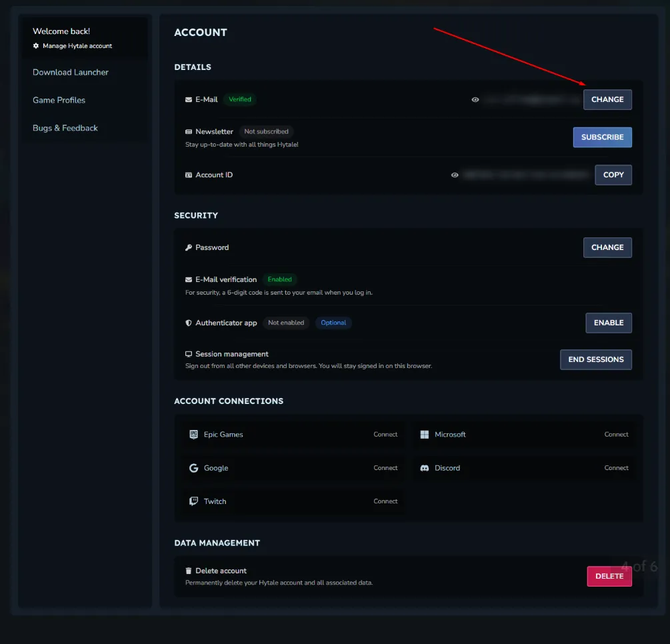Click the Discord logo icon
Screen dimensions: 670x644
[425, 468]
